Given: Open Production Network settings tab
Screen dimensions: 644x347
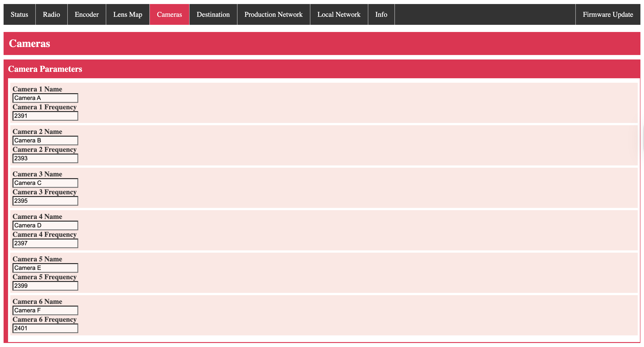Looking at the screenshot, I should click(273, 15).
